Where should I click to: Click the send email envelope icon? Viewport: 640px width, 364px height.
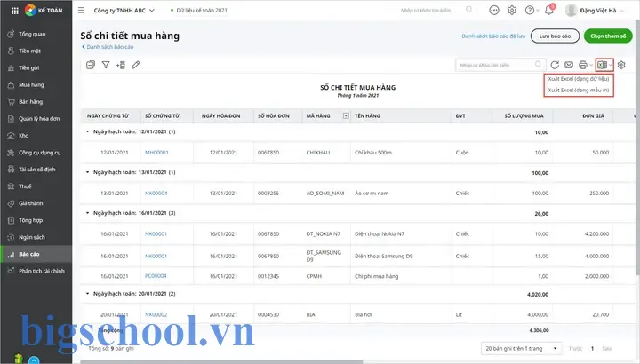pos(569,65)
